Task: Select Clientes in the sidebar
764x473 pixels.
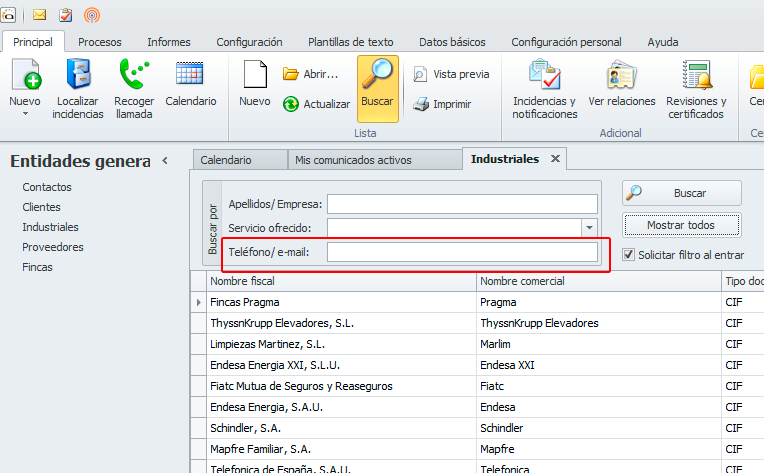Action: tap(41, 207)
